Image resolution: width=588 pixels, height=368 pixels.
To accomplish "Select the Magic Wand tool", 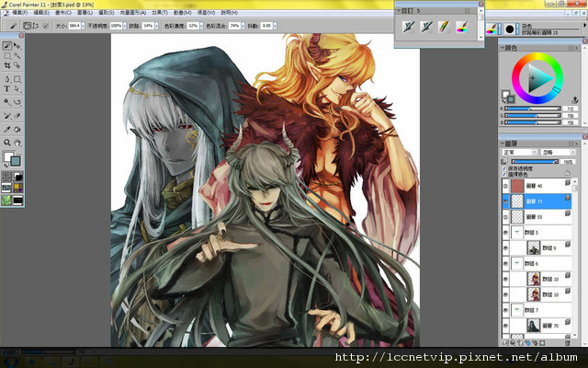I will [17, 55].
